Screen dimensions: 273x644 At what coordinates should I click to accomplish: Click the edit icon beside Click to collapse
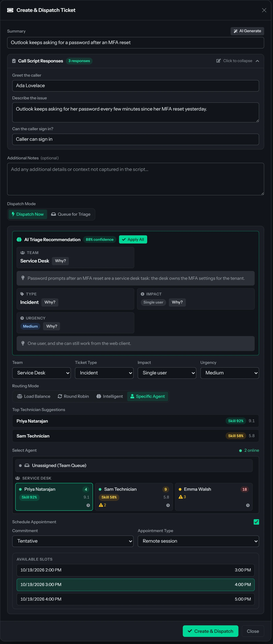click(218, 61)
